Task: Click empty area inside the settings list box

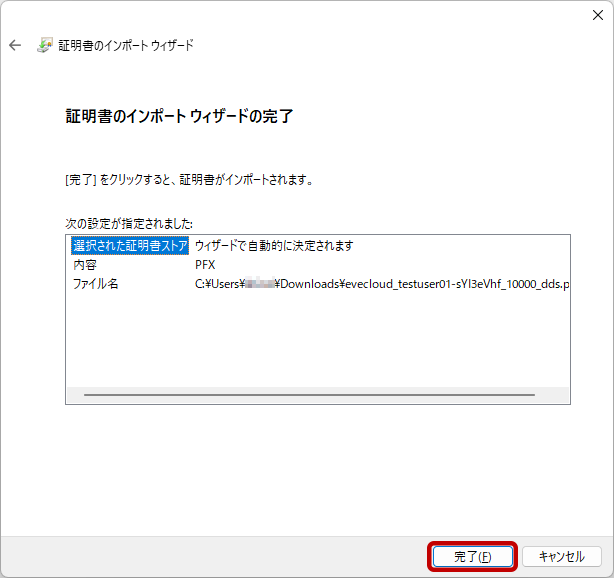Action: click(x=317, y=340)
